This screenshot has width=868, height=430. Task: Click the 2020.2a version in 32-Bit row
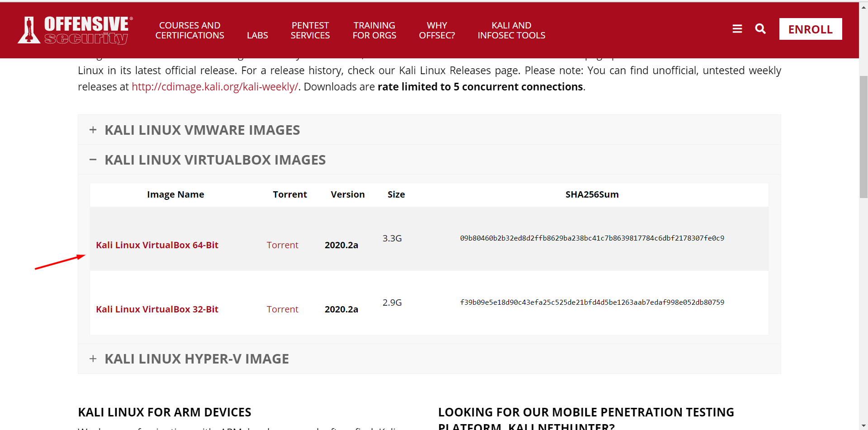[342, 309]
